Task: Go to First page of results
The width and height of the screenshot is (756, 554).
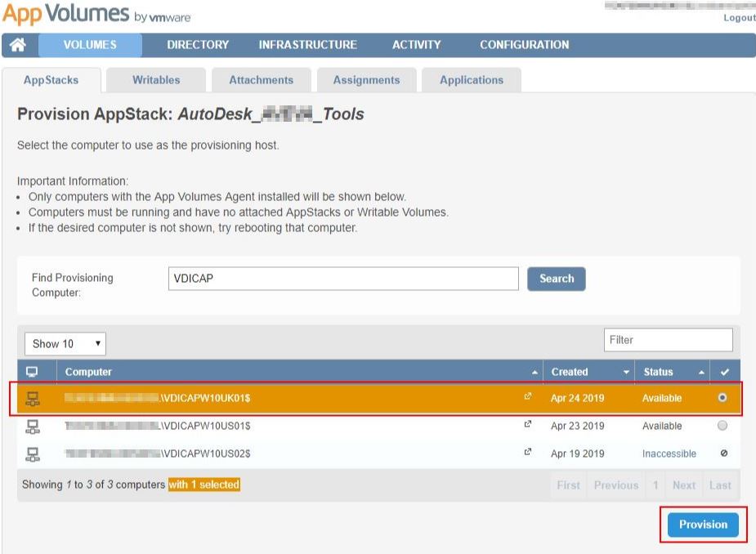Action: (x=569, y=485)
